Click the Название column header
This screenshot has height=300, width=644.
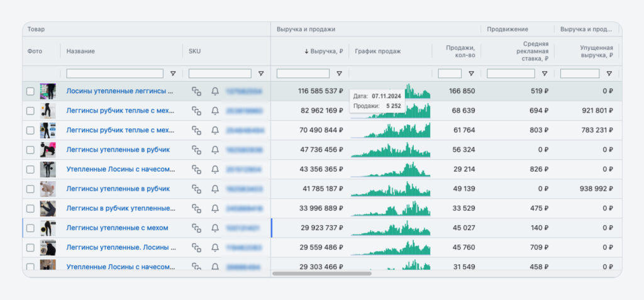coord(80,51)
